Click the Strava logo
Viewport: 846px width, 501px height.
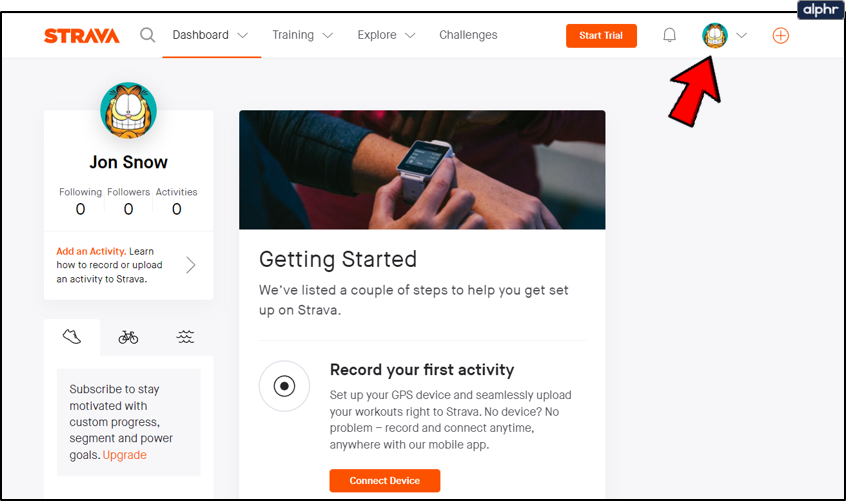[x=81, y=36]
